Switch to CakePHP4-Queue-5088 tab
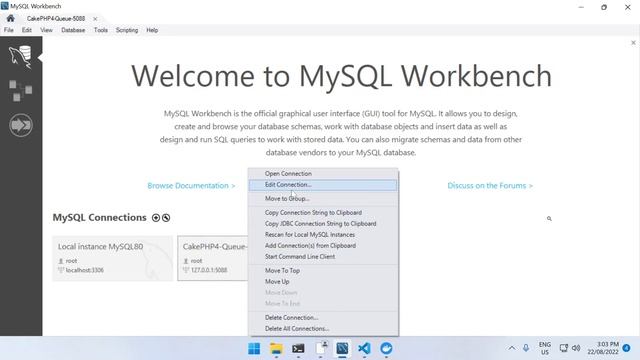Viewport: 640px width, 360px height. (x=56, y=19)
